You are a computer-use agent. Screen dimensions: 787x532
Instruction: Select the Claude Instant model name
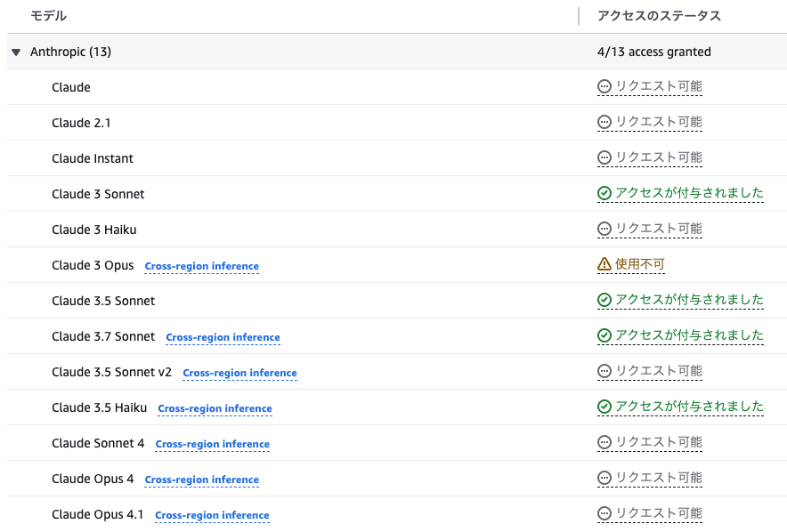(93, 159)
